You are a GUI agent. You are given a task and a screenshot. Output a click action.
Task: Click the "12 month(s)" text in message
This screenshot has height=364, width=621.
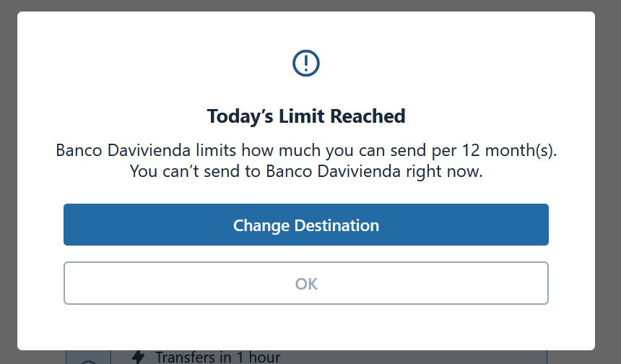pos(509,150)
